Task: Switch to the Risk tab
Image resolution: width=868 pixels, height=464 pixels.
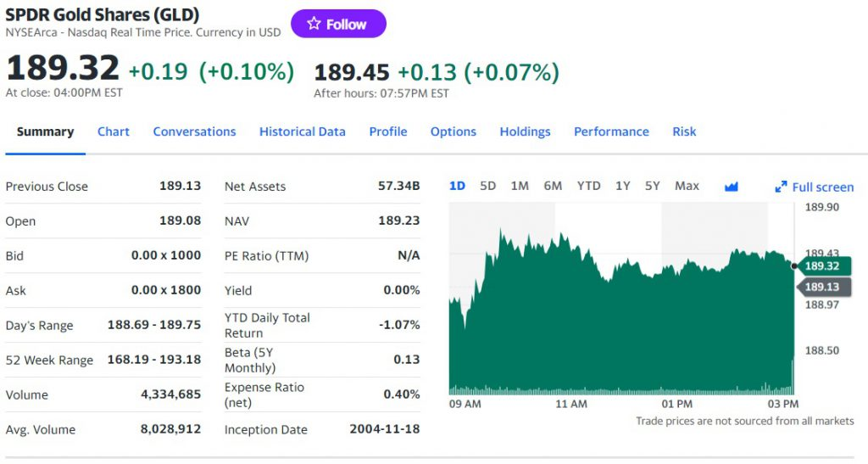Action: pyautogui.click(x=684, y=131)
